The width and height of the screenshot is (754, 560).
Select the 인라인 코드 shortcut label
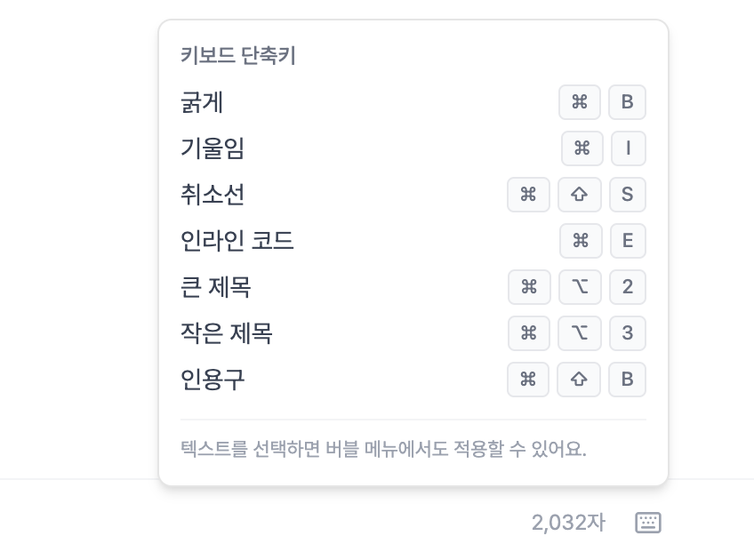[x=237, y=240]
